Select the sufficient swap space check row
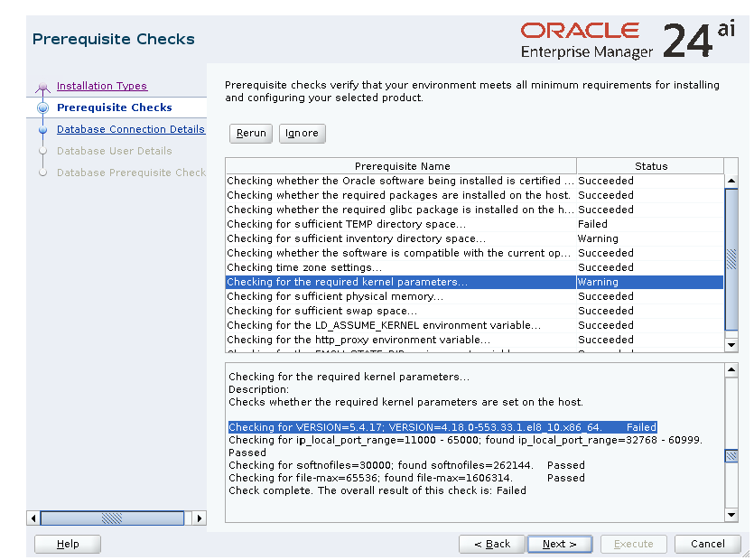The width and height of the screenshot is (754, 560). click(401, 311)
